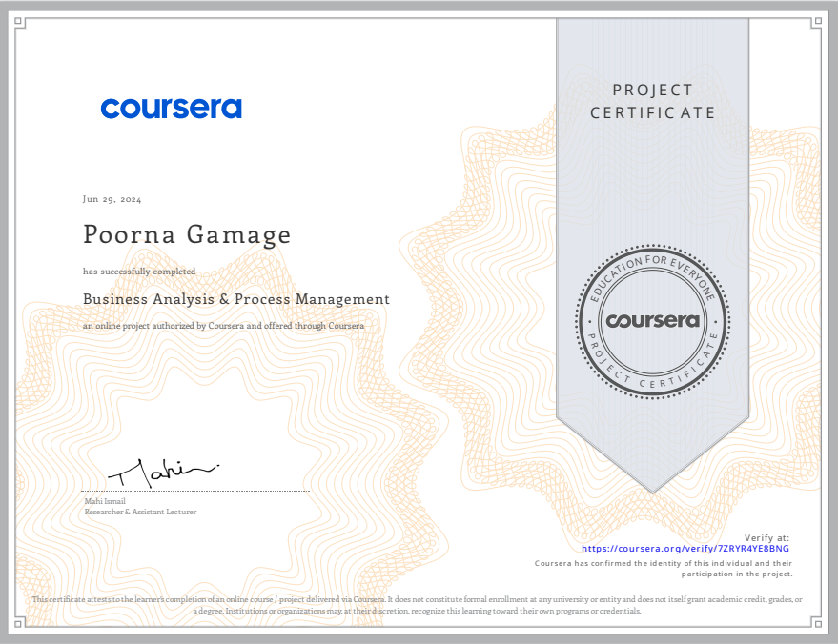This screenshot has width=838, height=644.
Task: Select the signer name "Mahi Ismail"
Action: [x=105, y=501]
